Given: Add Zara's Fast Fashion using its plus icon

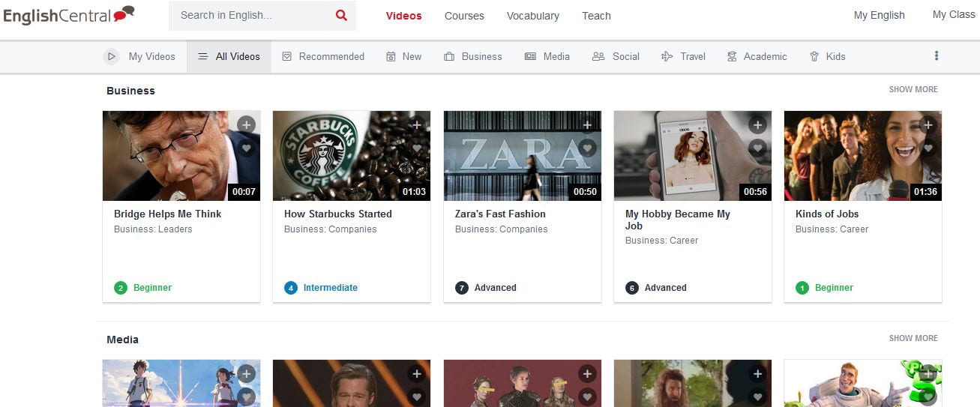Looking at the screenshot, I should [587, 124].
